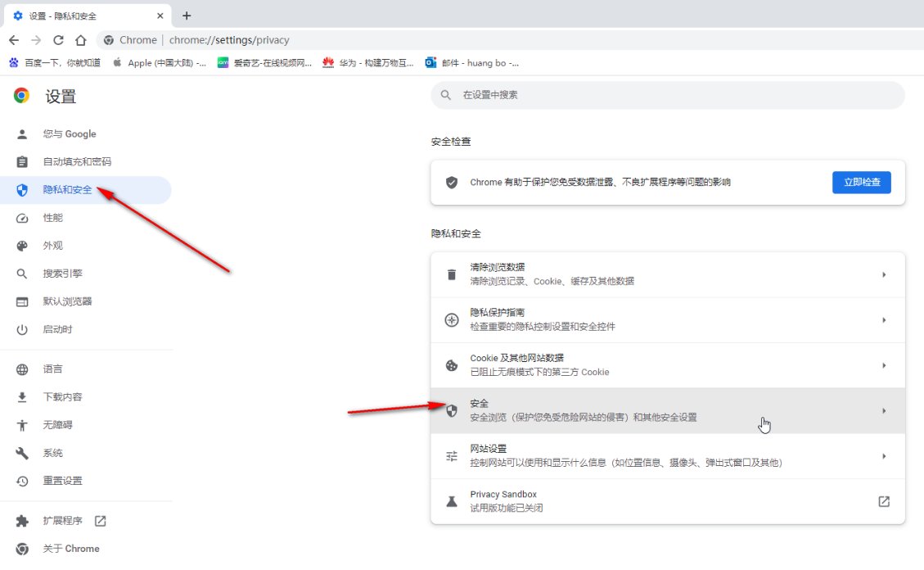This screenshot has width=924, height=570.
Task: Click the globe icon for 语言
Action: pos(22,369)
